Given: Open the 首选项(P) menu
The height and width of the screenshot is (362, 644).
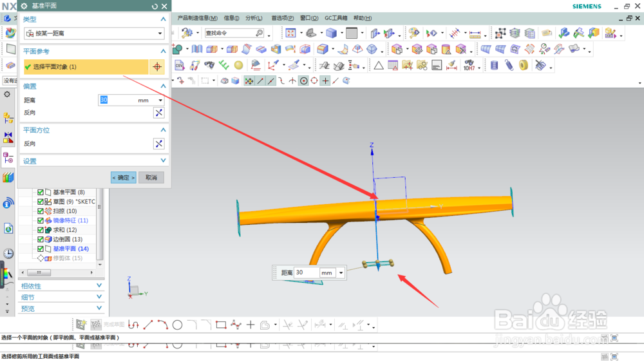Looking at the screenshot, I should point(283,18).
